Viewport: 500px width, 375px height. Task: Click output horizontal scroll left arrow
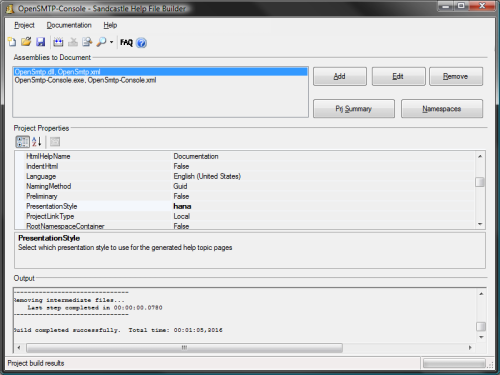click(x=19, y=348)
